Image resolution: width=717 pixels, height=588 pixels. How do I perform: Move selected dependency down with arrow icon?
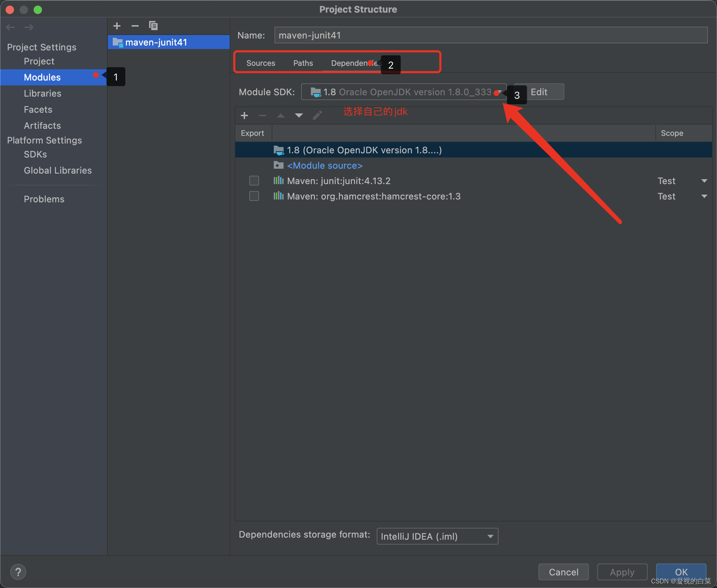coord(299,115)
